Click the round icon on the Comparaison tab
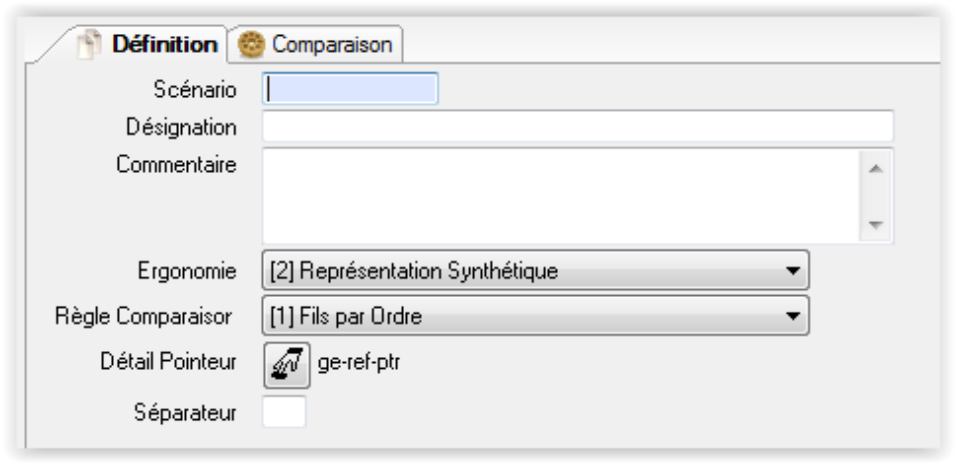Image resolution: width=956 pixels, height=464 pixels. pyautogui.click(x=255, y=45)
